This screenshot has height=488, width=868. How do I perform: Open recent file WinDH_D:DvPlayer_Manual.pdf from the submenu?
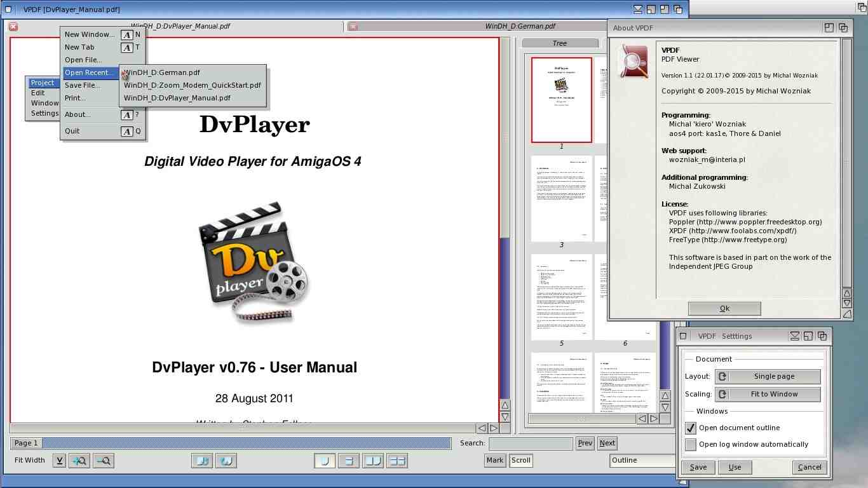(193, 98)
